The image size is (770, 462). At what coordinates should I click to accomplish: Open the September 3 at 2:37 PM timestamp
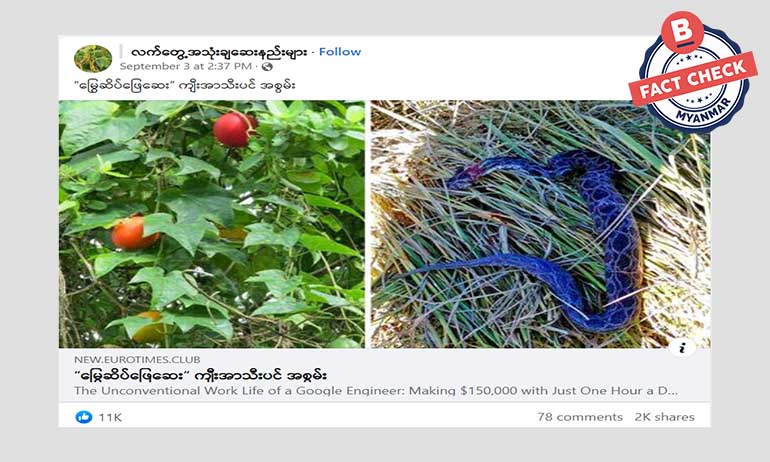coord(186,66)
